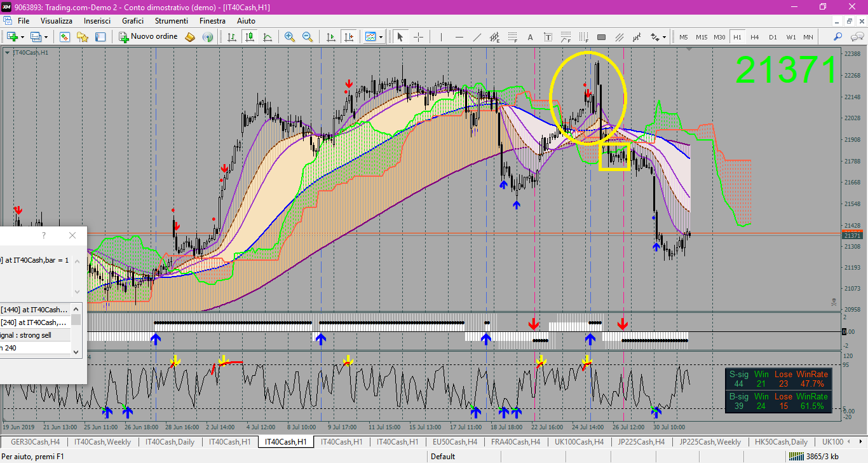Toggle chart auto scroll icon

331,37
